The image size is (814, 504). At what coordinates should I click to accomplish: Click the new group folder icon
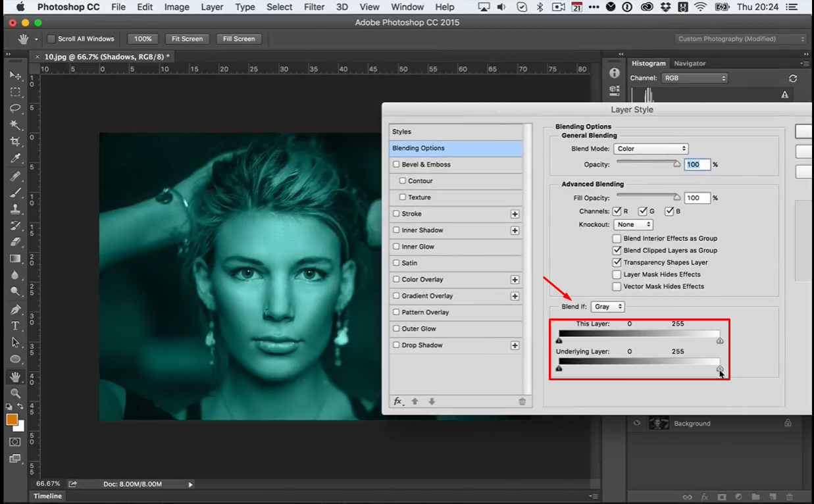point(756,497)
